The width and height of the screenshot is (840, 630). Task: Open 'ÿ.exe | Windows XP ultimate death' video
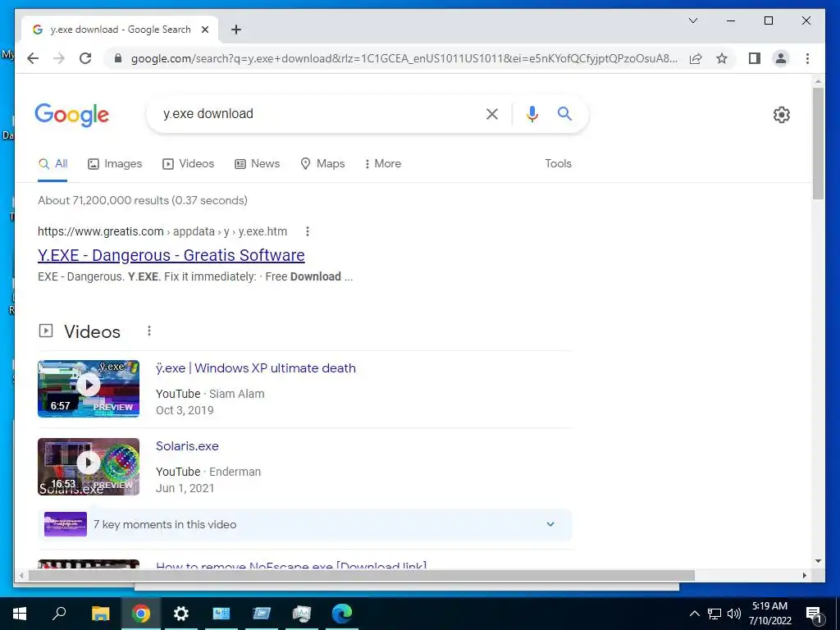[256, 368]
